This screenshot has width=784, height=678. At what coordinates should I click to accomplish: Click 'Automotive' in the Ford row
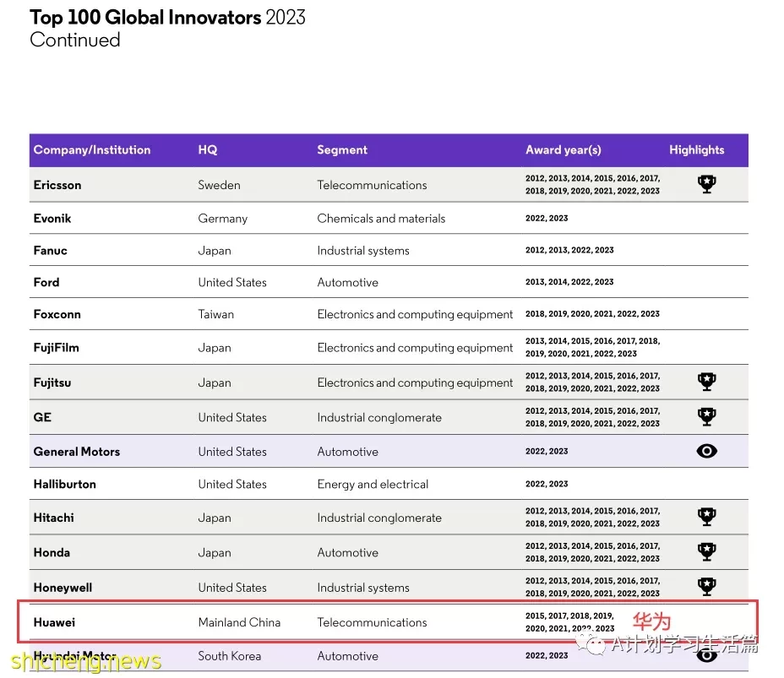click(x=347, y=282)
